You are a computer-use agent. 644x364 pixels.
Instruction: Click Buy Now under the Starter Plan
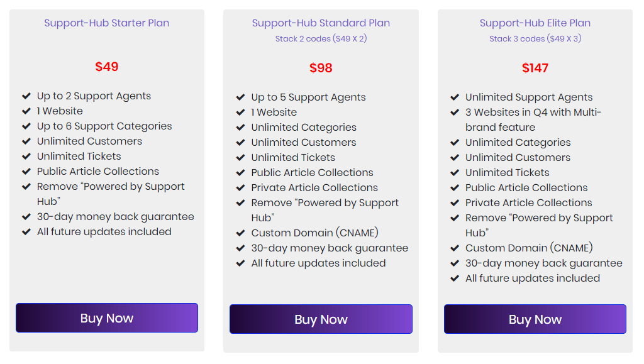click(x=106, y=318)
